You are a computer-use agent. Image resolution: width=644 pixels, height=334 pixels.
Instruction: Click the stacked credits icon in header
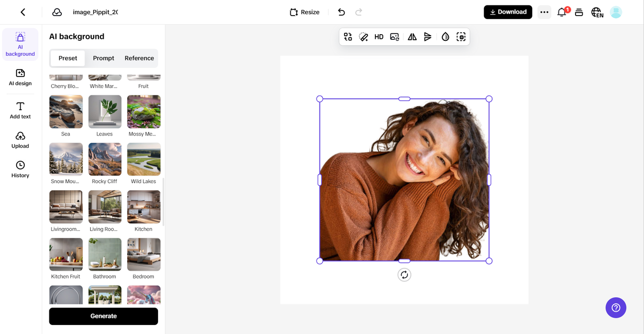[579, 12]
